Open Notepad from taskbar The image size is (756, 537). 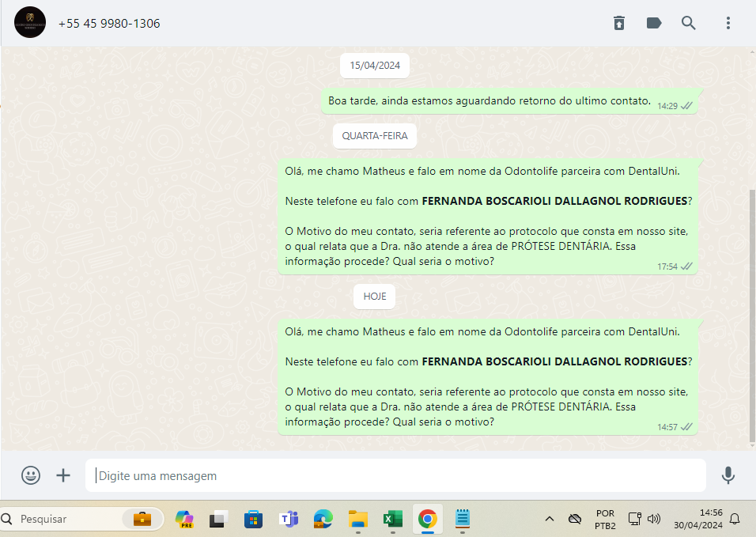463,519
